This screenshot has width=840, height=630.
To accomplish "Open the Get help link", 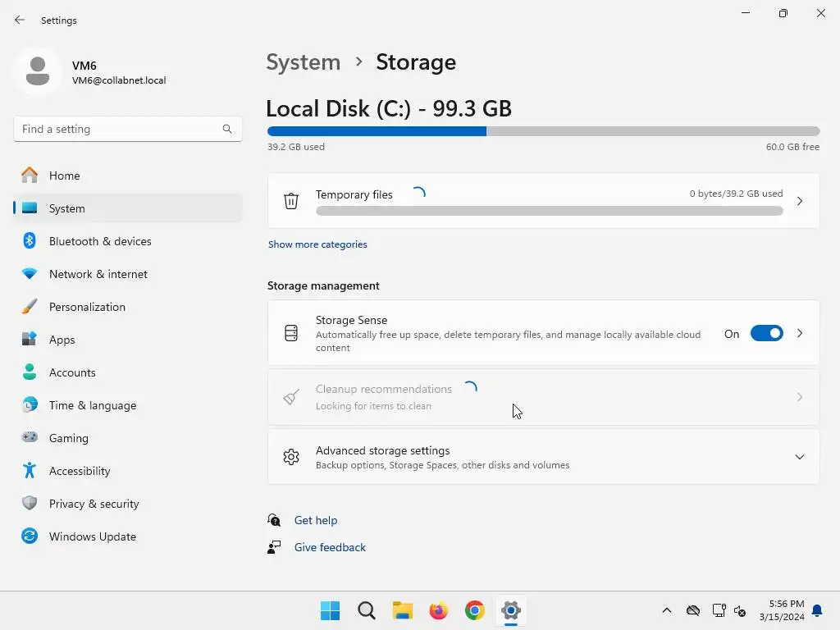I will 316,520.
